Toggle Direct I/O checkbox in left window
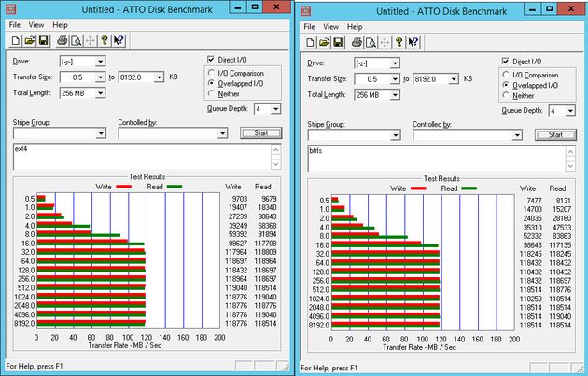The height and width of the screenshot is (376, 588). click(211, 60)
